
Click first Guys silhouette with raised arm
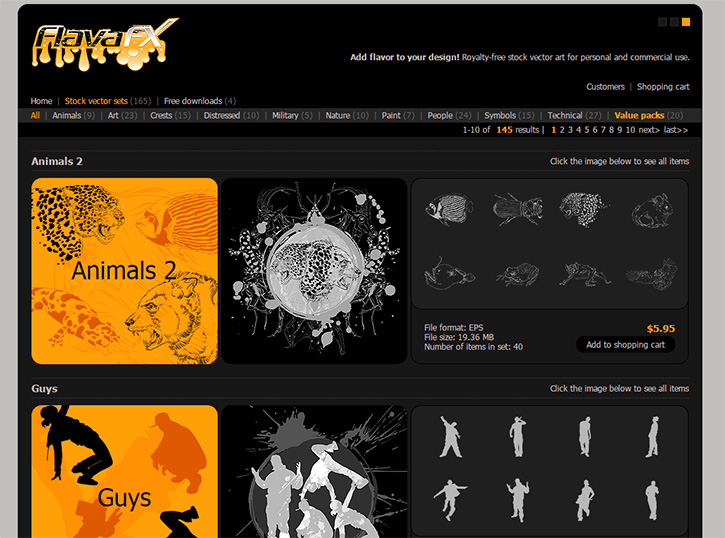(x=450, y=436)
